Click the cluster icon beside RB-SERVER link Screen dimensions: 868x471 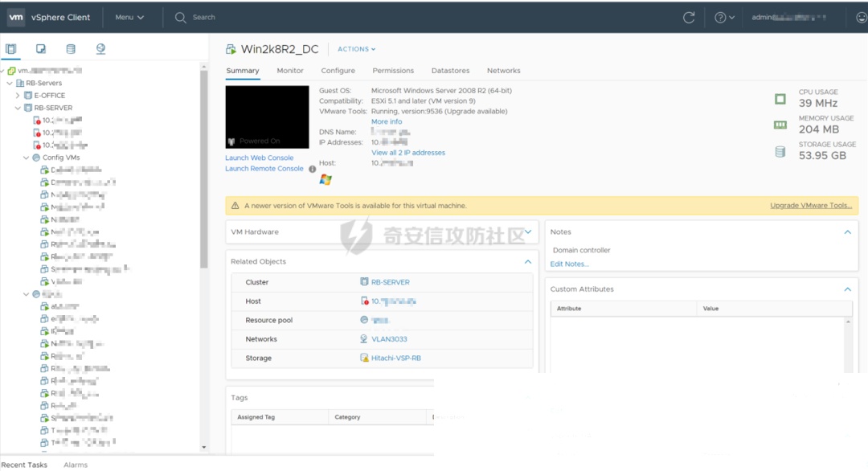tap(364, 281)
